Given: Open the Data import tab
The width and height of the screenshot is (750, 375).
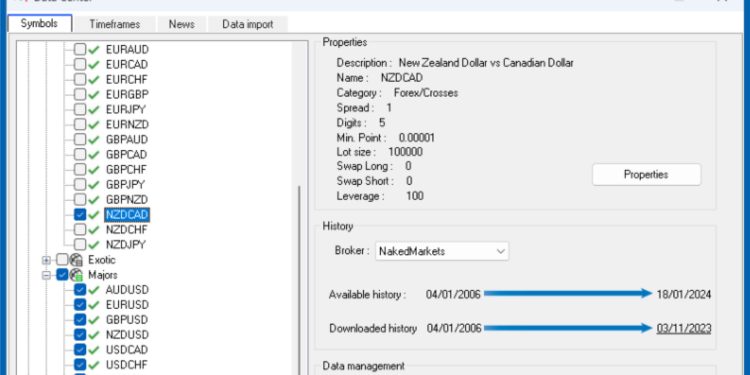Looking at the screenshot, I should click(247, 24).
